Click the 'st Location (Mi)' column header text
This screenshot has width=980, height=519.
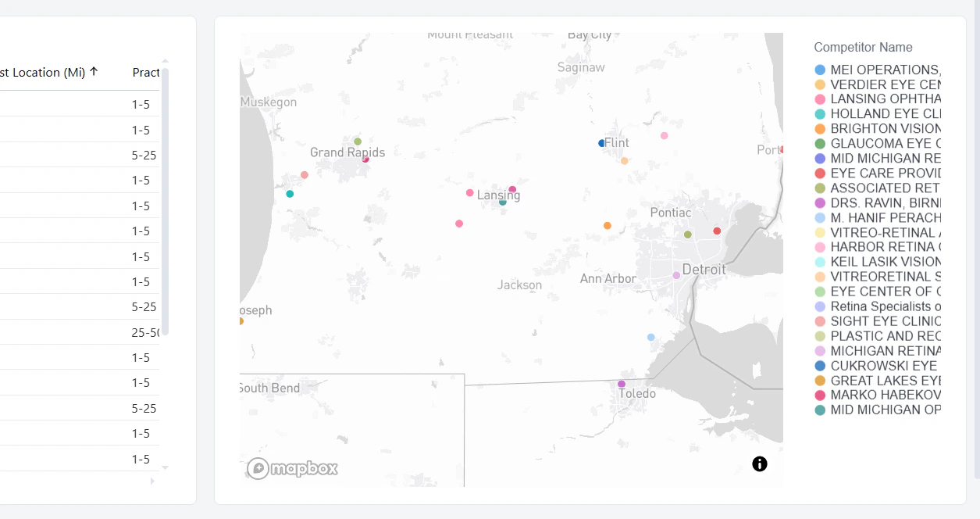coord(42,72)
